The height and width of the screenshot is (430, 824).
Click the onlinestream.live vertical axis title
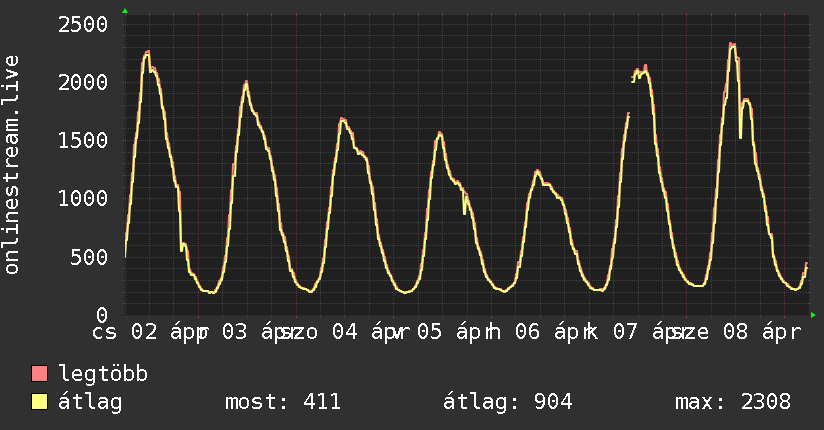(x=12, y=165)
